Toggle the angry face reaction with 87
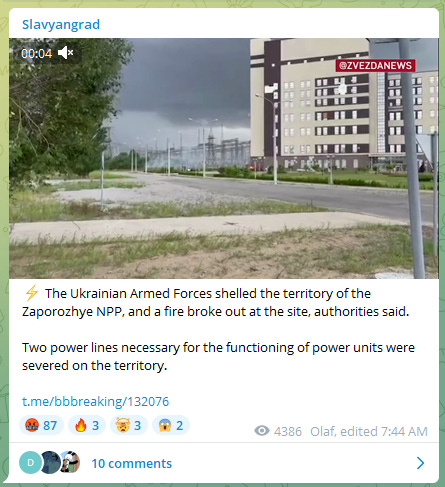 (41, 425)
